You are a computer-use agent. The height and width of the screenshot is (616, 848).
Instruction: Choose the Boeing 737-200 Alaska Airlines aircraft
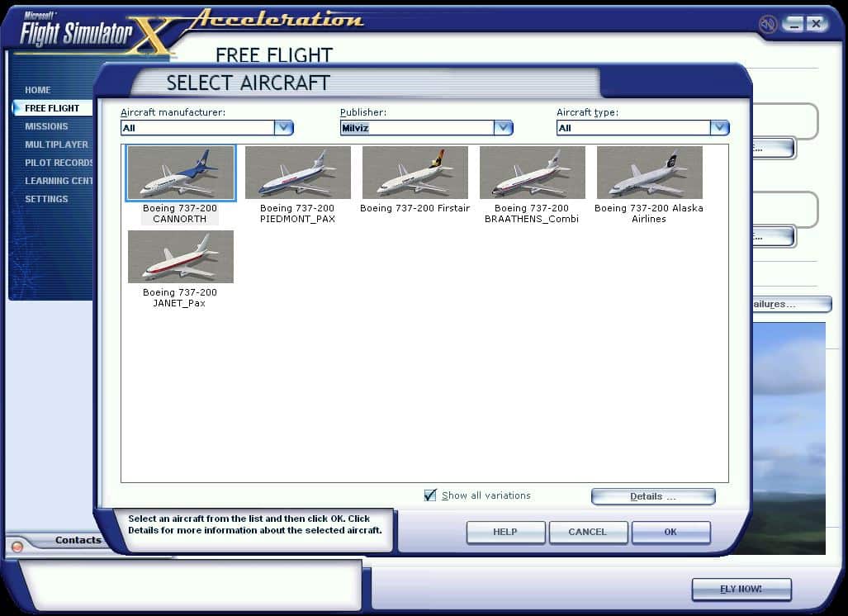pyautogui.click(x=649, y=173)
